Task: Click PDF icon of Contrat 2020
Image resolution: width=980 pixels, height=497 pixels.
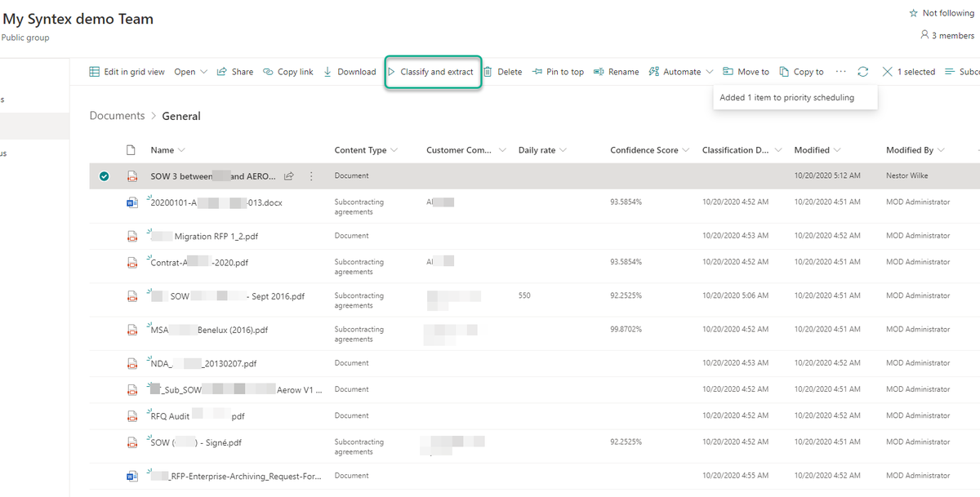Action: pos(131,263)
